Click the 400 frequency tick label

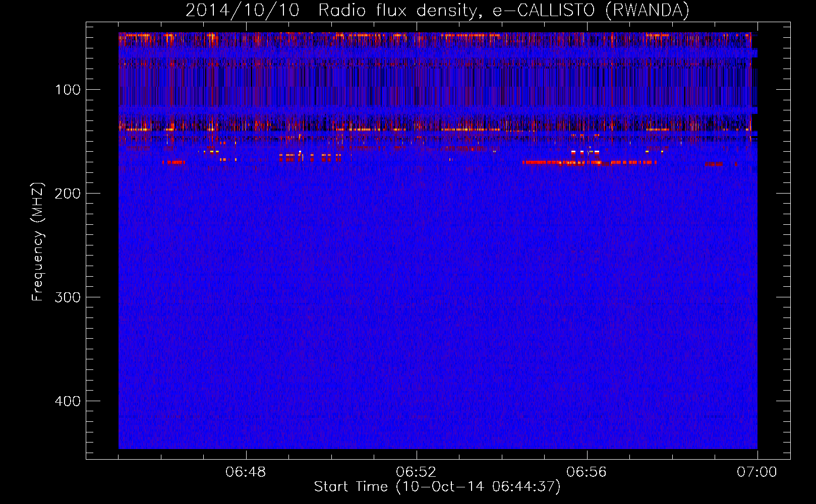tap(68, 401)
